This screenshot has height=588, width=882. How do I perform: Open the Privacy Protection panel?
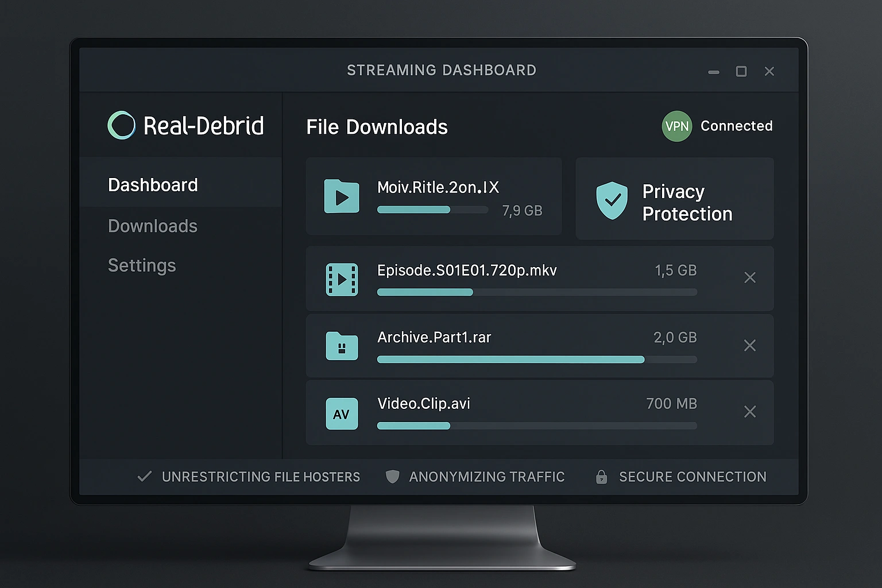tap(674, 199)
